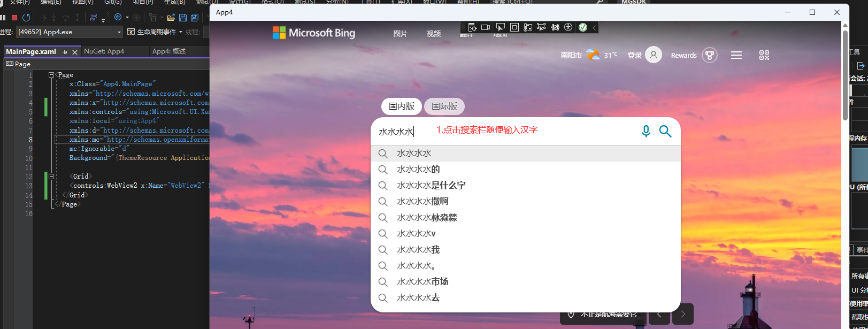Open the Page element breadcrumb
Viewport: 868px width, 329px height.
tap(18, 64)
